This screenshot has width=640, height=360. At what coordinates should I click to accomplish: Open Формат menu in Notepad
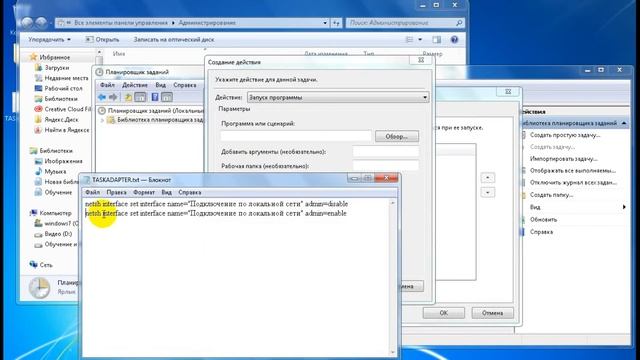click(x=144, y=192)
